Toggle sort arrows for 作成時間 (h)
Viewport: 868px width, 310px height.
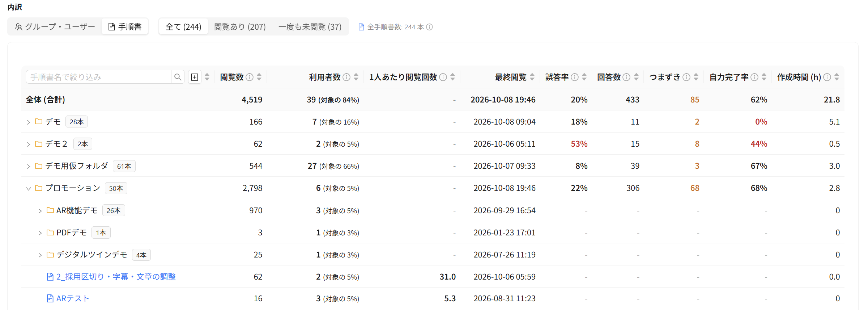tap(837, 77)
